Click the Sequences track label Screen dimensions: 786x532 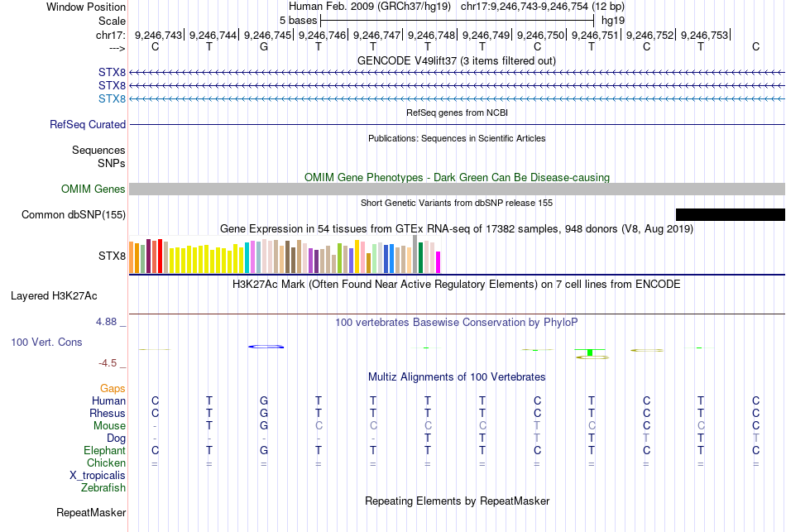98,150
